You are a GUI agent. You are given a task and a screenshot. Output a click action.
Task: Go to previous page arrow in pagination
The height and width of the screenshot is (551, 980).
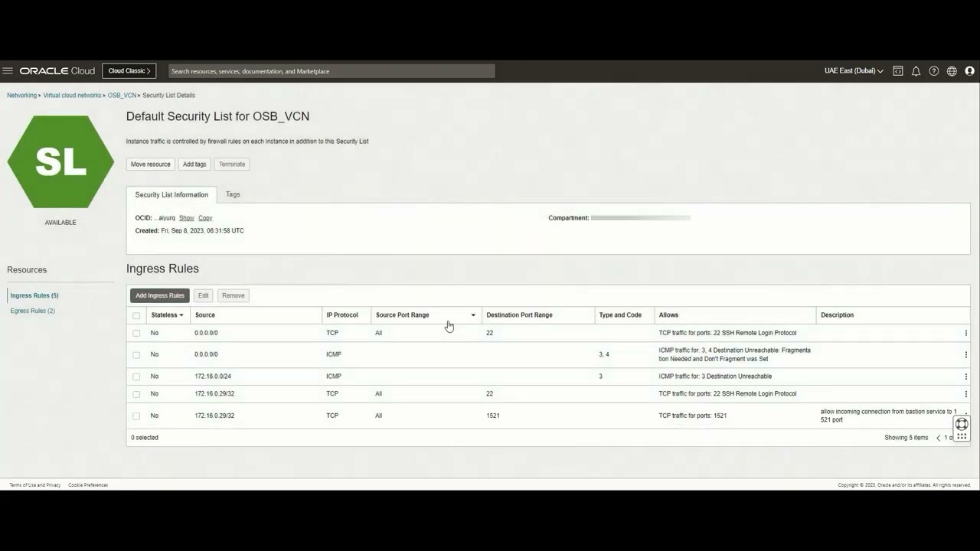click(939, 438)
